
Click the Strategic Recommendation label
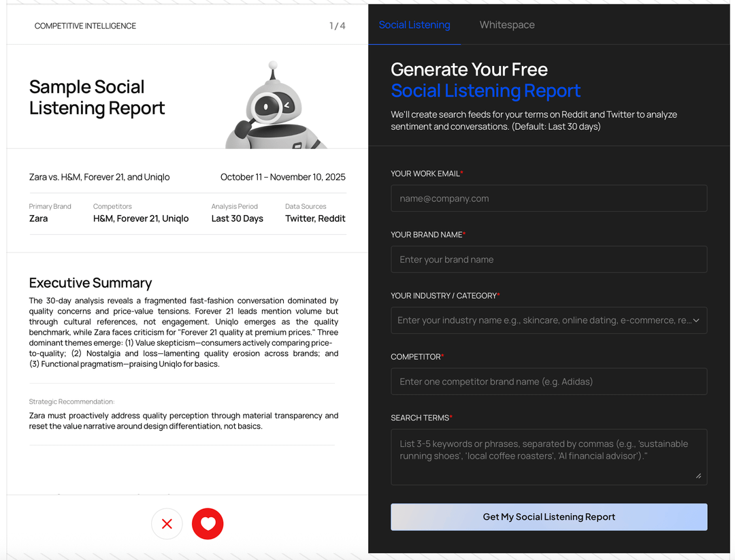71,401
